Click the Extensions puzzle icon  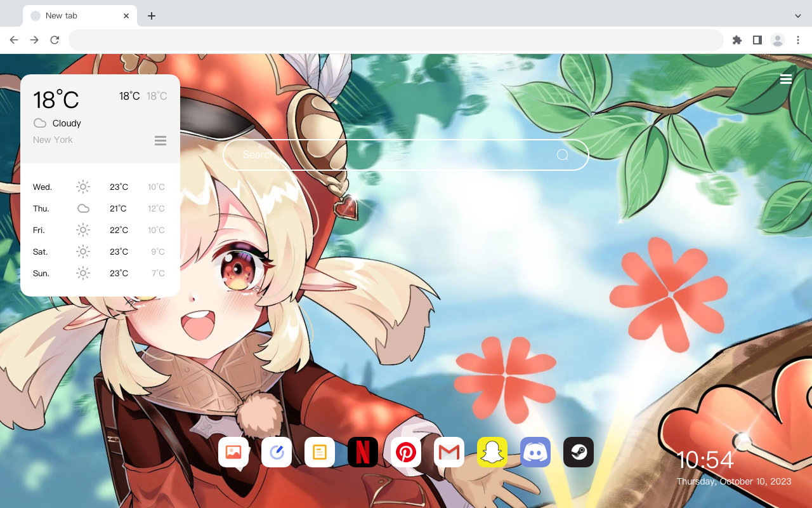pyautogui.click(x=737, y=40)
